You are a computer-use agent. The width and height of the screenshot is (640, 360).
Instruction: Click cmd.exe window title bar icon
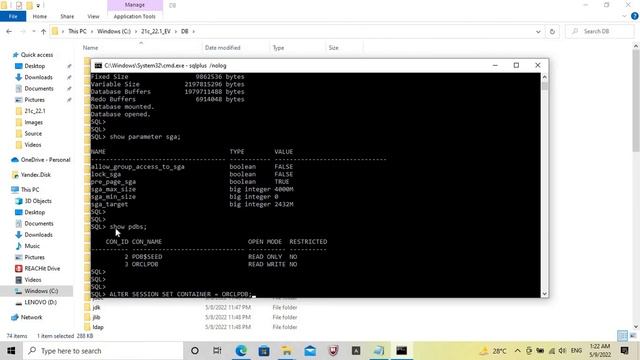click(x=98, y=65)
